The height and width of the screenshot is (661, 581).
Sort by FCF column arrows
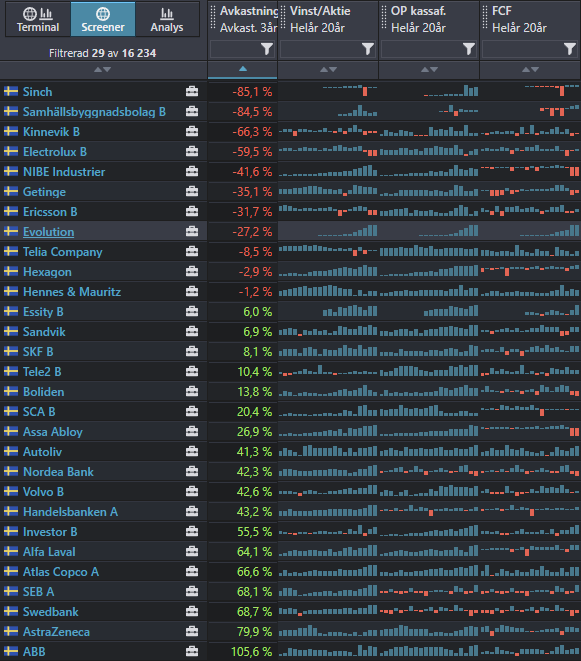(x=530, y=70)
